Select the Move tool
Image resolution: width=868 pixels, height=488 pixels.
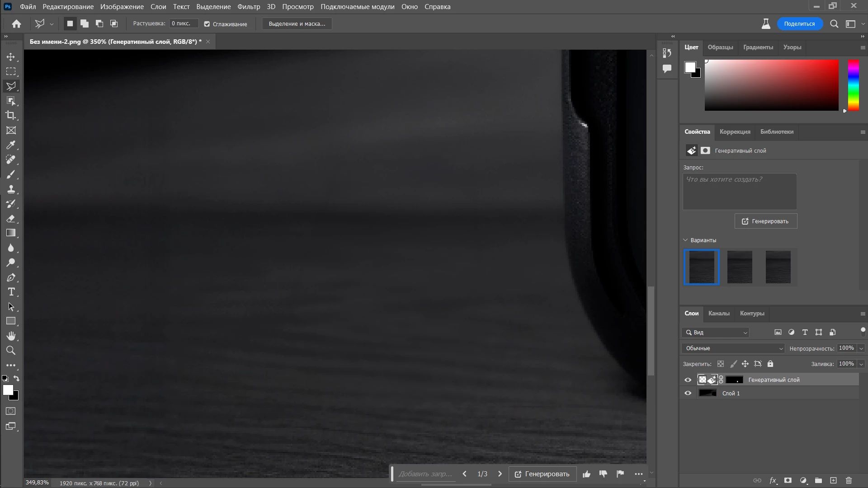[x=11, y=57]
